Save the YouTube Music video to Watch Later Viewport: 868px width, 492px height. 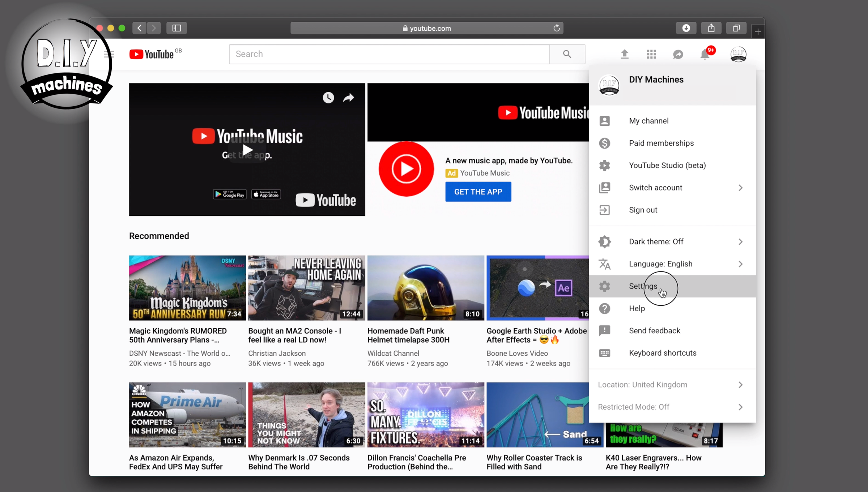tap(328, 98)
